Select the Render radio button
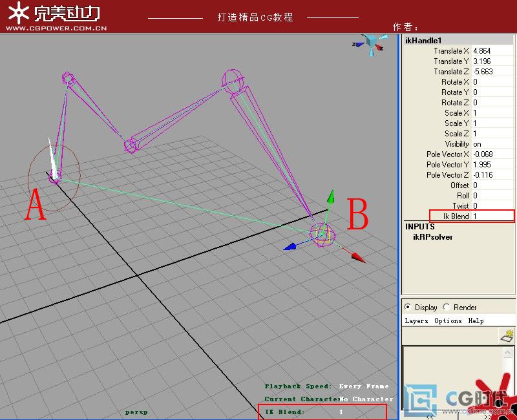Viewport: 517px width, 420px height. point(447,308)
